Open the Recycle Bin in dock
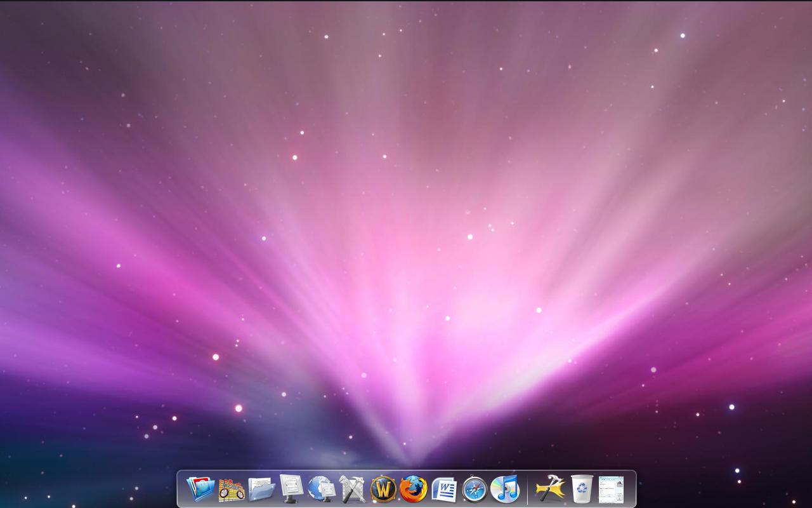 point(581,489)
